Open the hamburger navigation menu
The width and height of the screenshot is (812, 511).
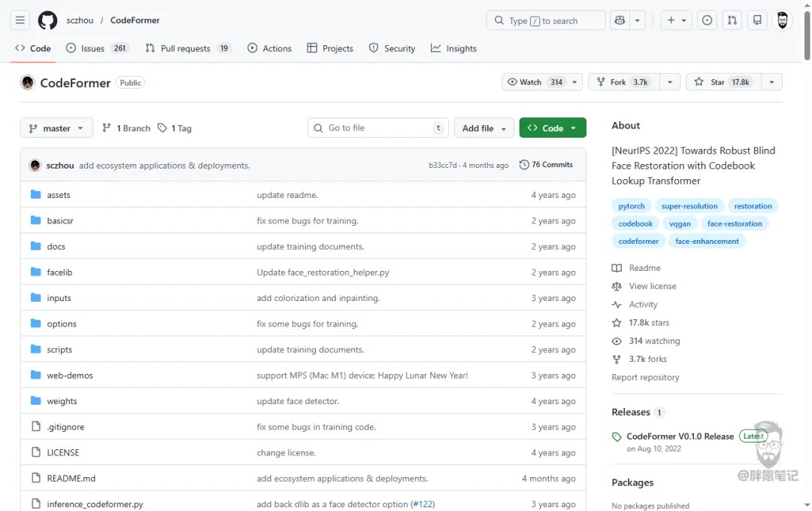(20, 20)
